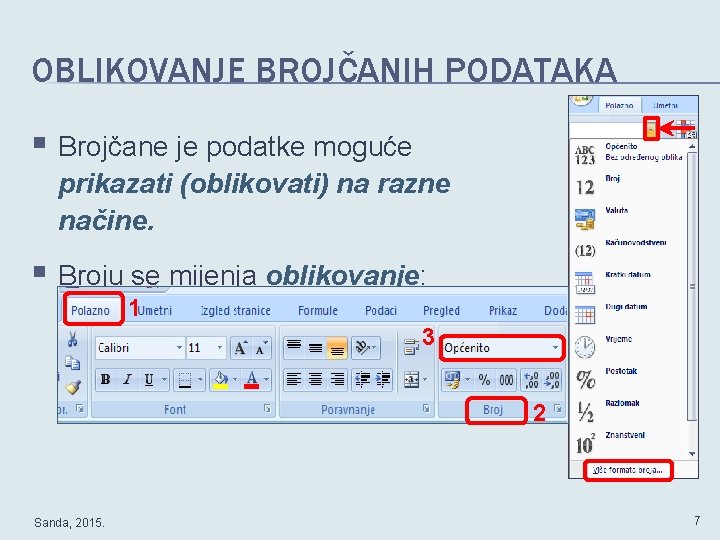Image resolution: width=720 pixels, height=540 pixels.
Task: Select the Format Painter brush
Action: (73, 387)
